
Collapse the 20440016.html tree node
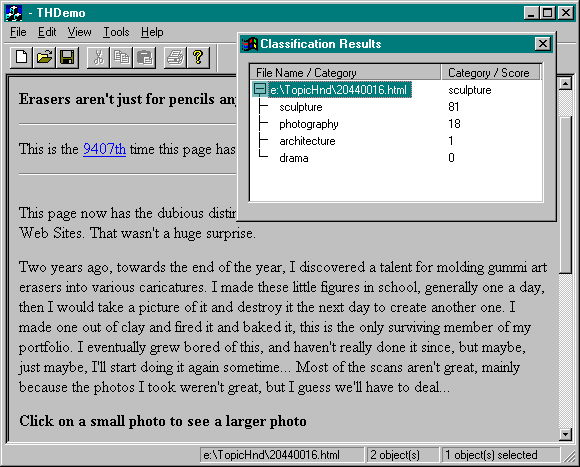(260, 89)
